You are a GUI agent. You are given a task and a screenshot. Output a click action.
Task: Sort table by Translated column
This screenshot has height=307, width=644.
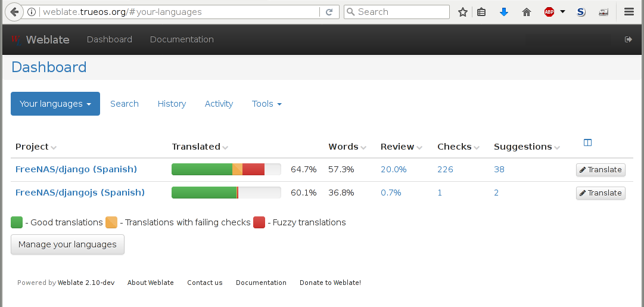click(x=200, y=147)
